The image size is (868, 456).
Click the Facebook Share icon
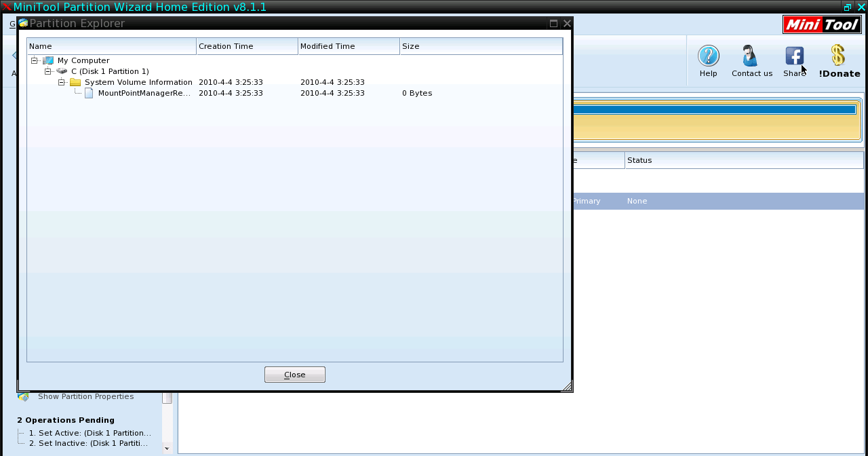794,56
